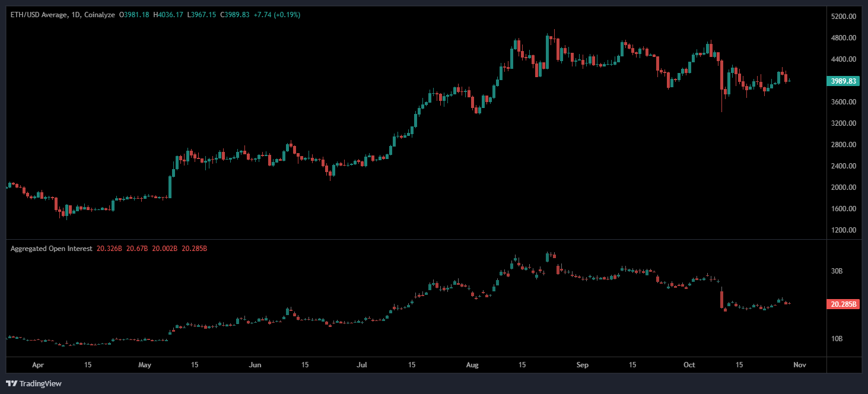Image resolution: width=868 pixels, height=394 pixels.
Task: Click the TradingView wordmark text
Action: tap(40, 383)
